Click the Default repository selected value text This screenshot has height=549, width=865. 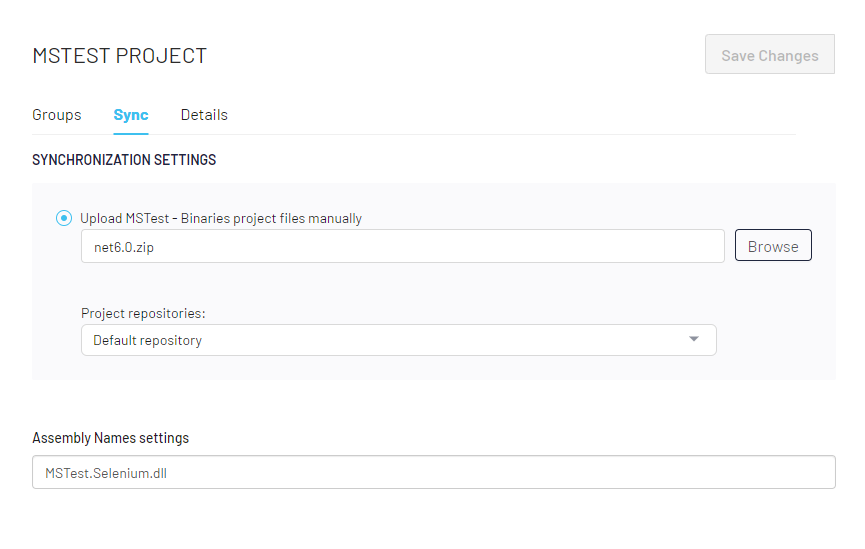148,340
